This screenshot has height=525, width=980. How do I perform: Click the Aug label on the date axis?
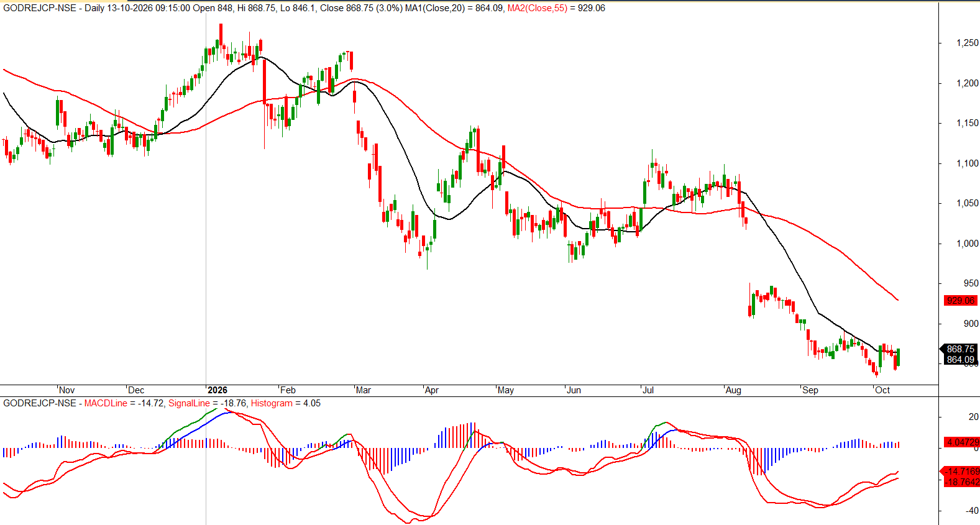[x=733, y=390]
